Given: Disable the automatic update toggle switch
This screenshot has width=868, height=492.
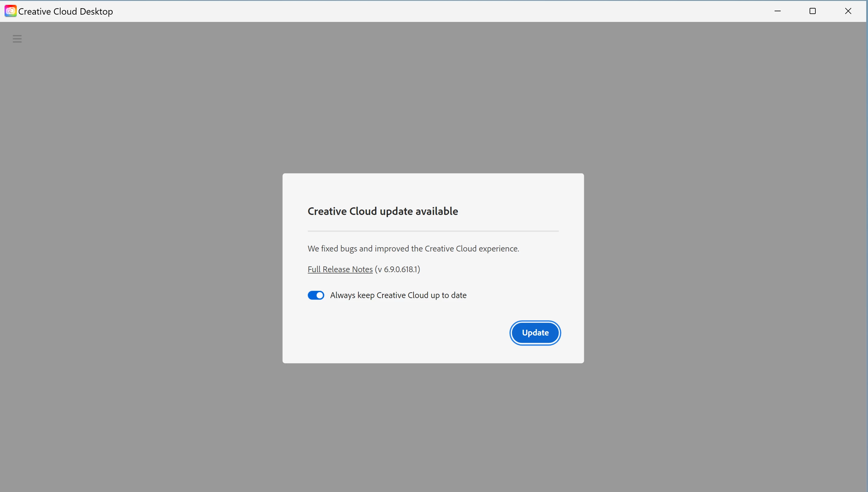Looking at the screenshot, I should [316, 295].
